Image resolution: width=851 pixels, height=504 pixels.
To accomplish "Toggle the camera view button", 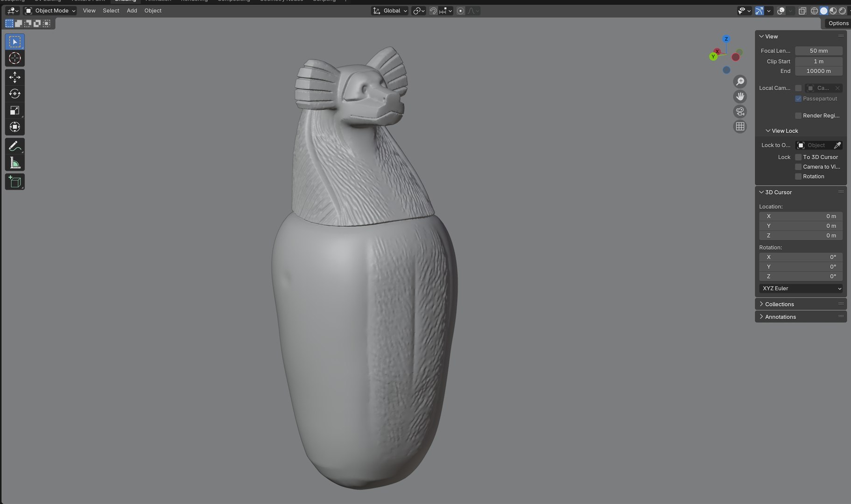I will point(740,112).
